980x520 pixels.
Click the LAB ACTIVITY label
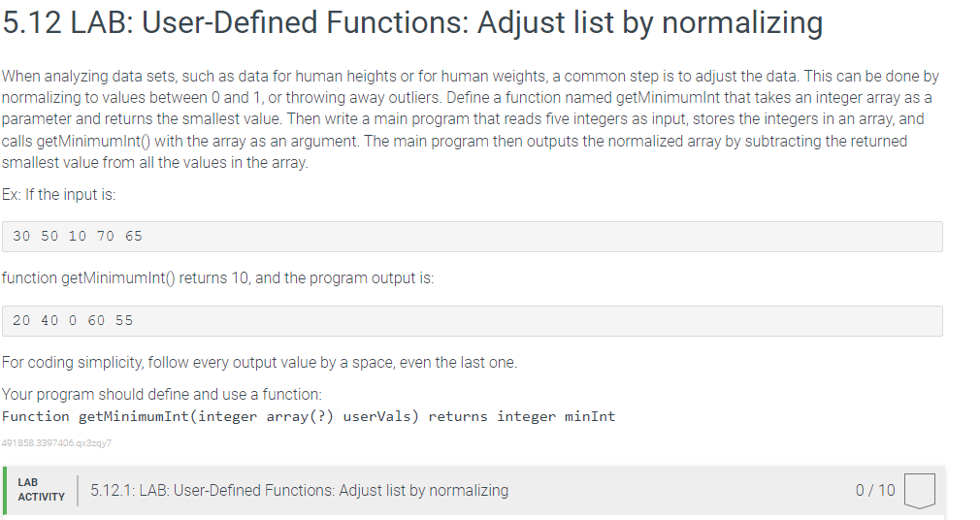pyautogui.click(x=42, y=489)
